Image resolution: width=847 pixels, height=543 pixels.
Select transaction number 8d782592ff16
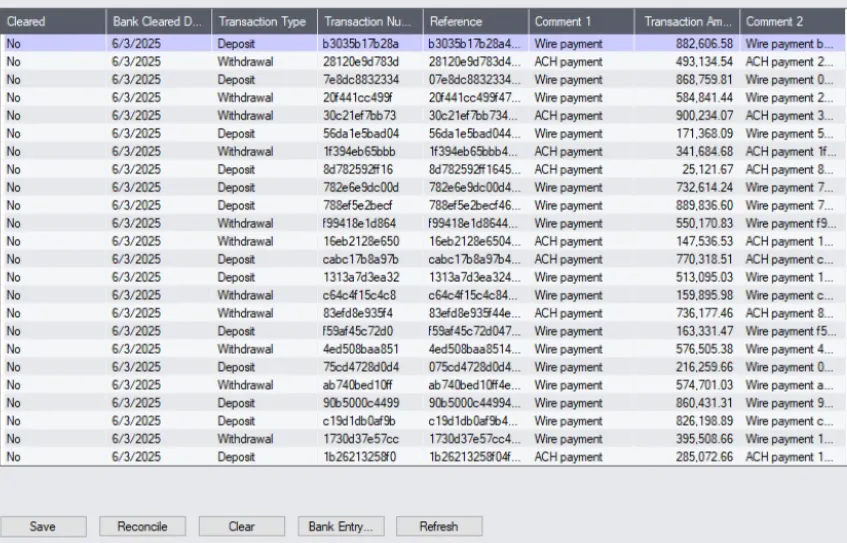tap(358, 170)
